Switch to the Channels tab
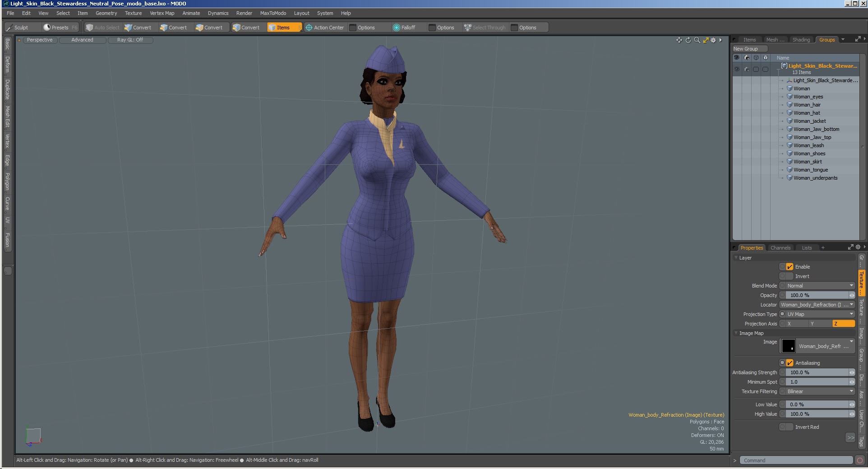The width and height of the screenshot is (868, 469). pos(780,248)
